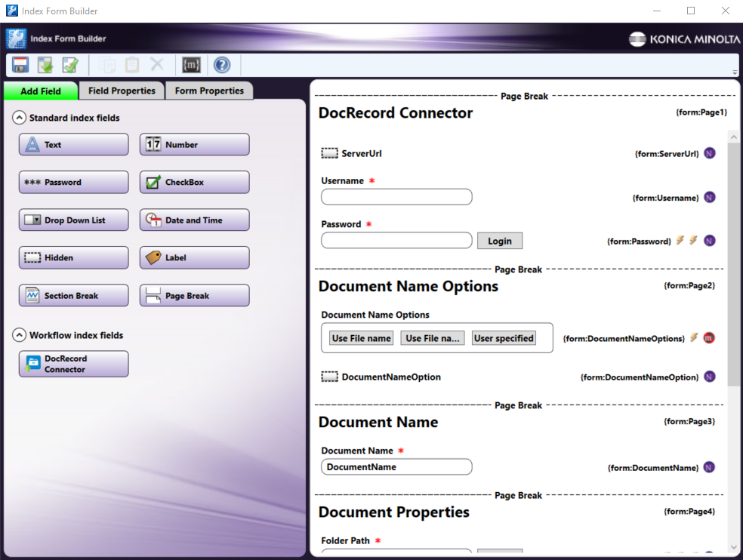Click second lightning bolt icon next to {form:Password}

(693, 240)
